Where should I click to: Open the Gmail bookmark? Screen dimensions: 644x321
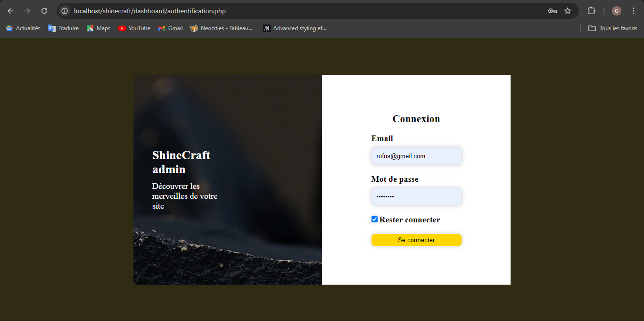pos(170,28)
